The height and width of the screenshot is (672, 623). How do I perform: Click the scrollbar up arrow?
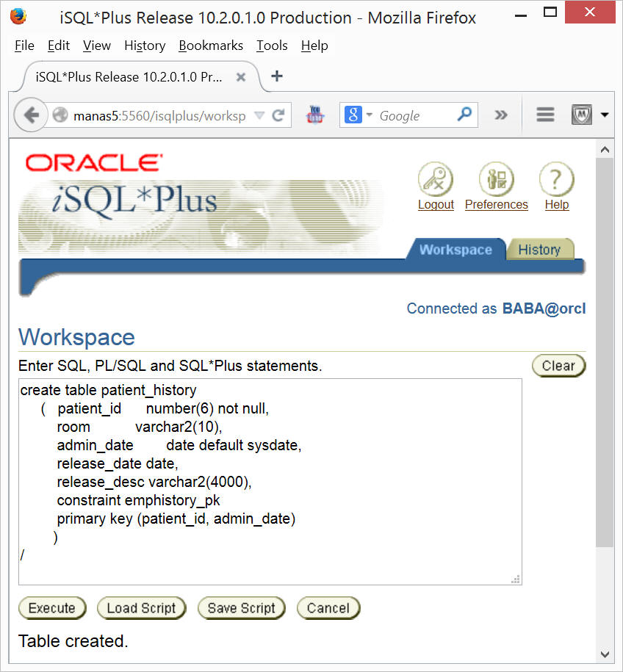(605, 150)
